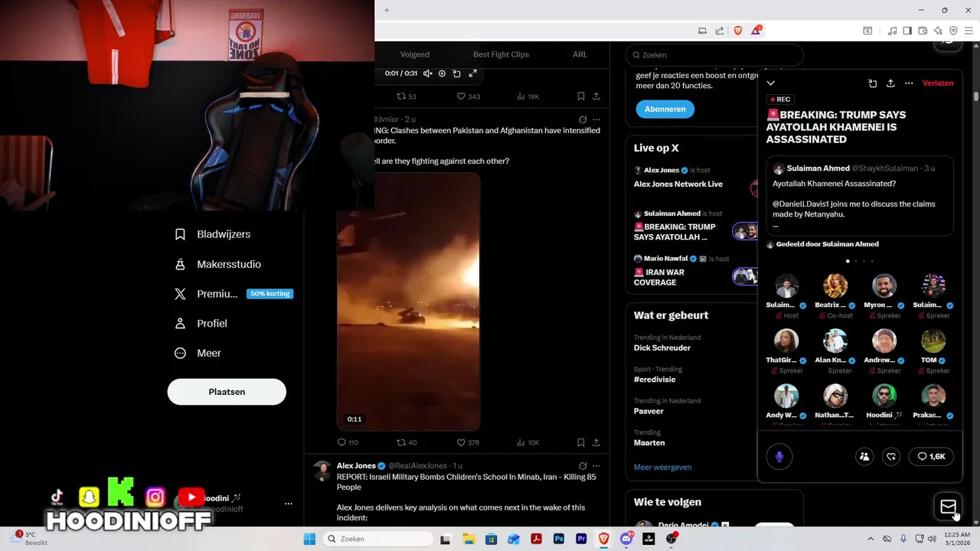
Task: Open Brave Rewards triangle icon
Action: point(756,31)
